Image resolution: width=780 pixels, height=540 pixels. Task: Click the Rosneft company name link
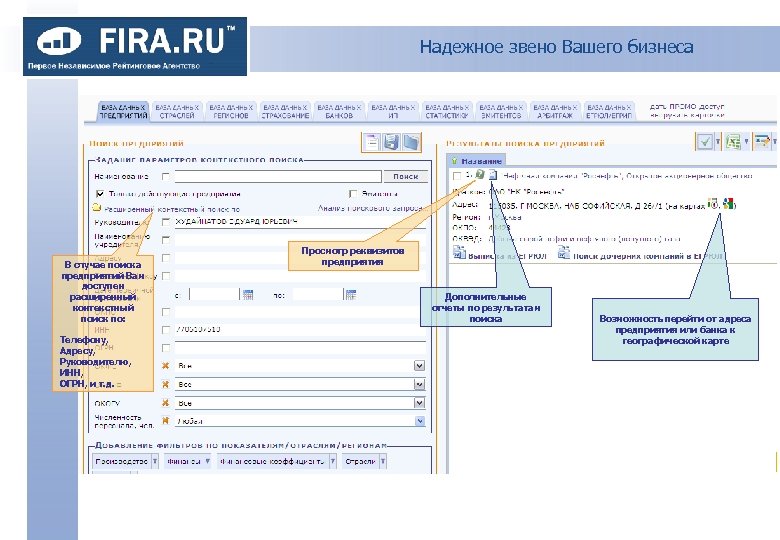(627, 176)
